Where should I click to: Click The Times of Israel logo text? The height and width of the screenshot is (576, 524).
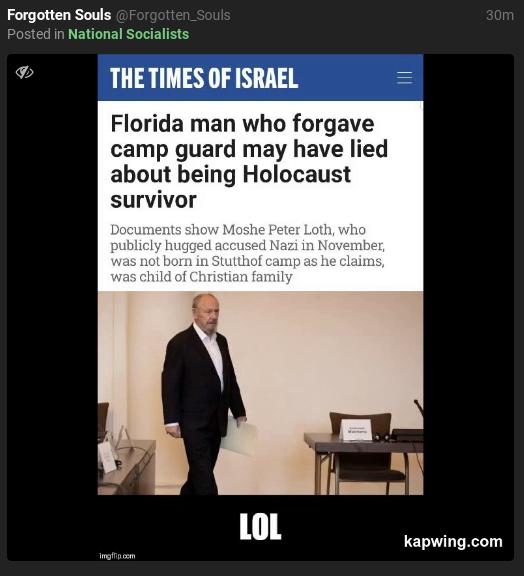pyautogui.click(x=204, y=78)
